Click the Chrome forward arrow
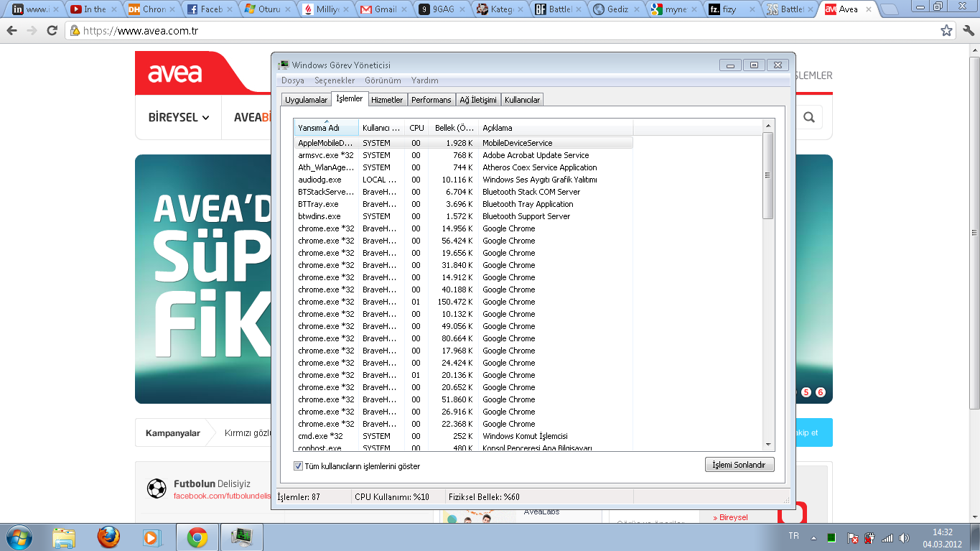 pos(32,31)
